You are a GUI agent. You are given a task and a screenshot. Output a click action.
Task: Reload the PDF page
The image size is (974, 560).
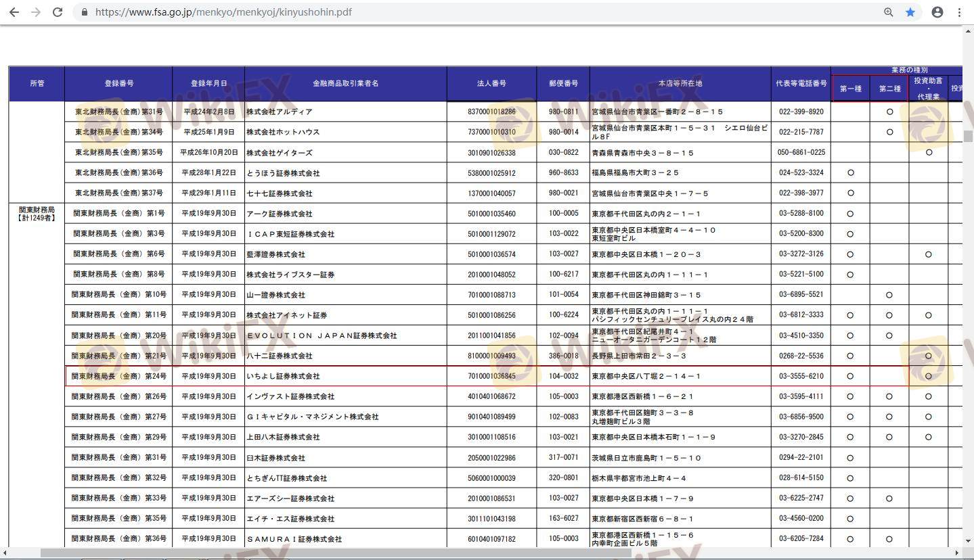pos(58,12)
